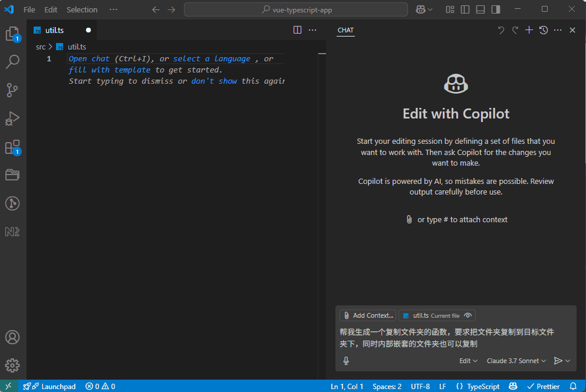
Task: Click Ln 1, Col 1 status item
Action: coord(347,386)
